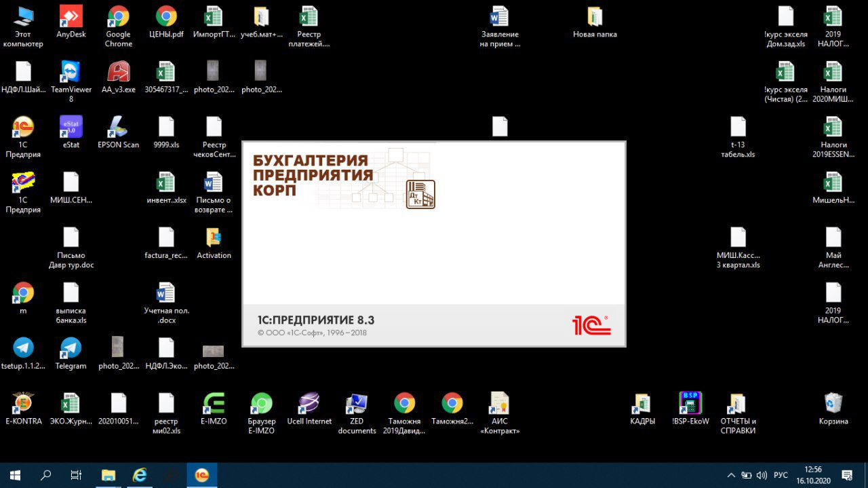Select the инвент..xlsx Excel file

click(166, 188)
